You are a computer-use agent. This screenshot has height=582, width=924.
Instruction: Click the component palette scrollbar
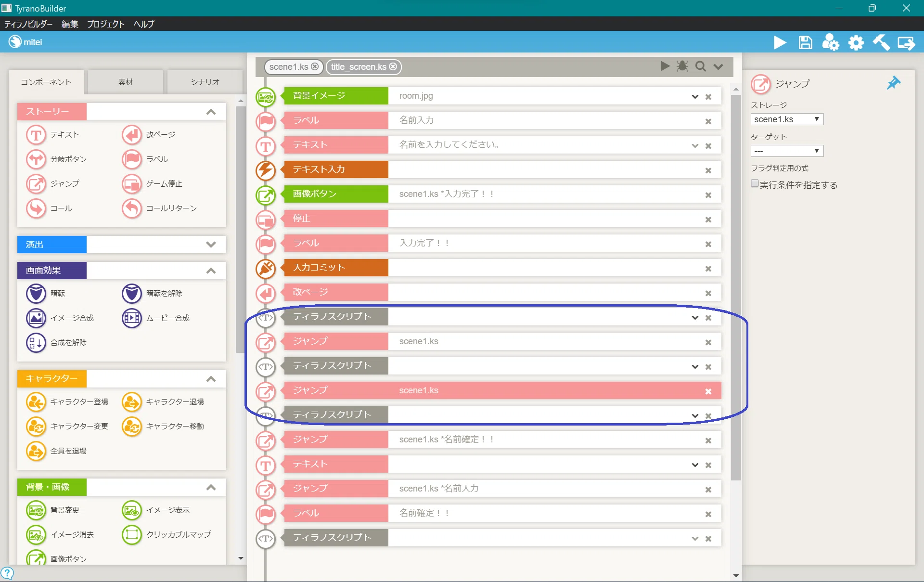(241, 229)
